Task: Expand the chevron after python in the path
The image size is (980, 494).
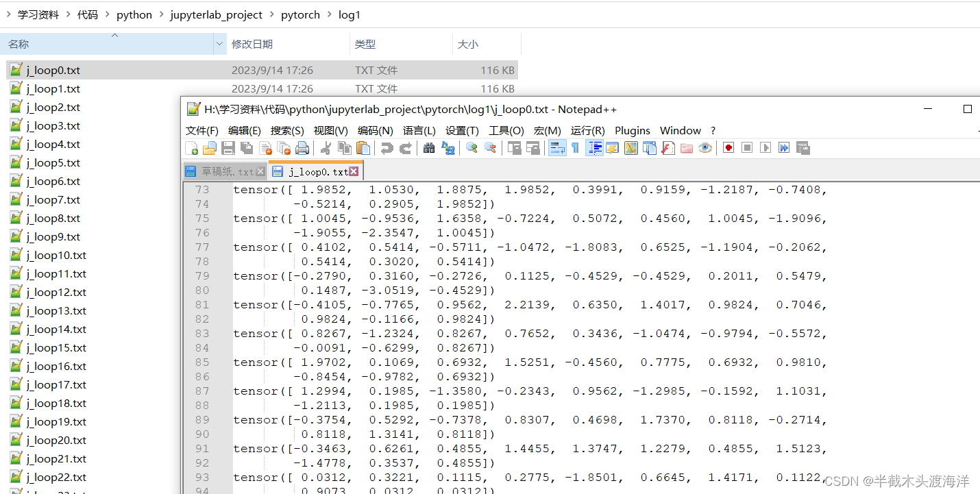Action: click(162, 15)
